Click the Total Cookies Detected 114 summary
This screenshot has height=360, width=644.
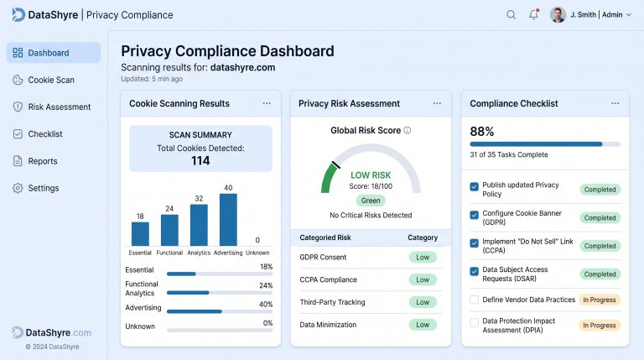200,149
